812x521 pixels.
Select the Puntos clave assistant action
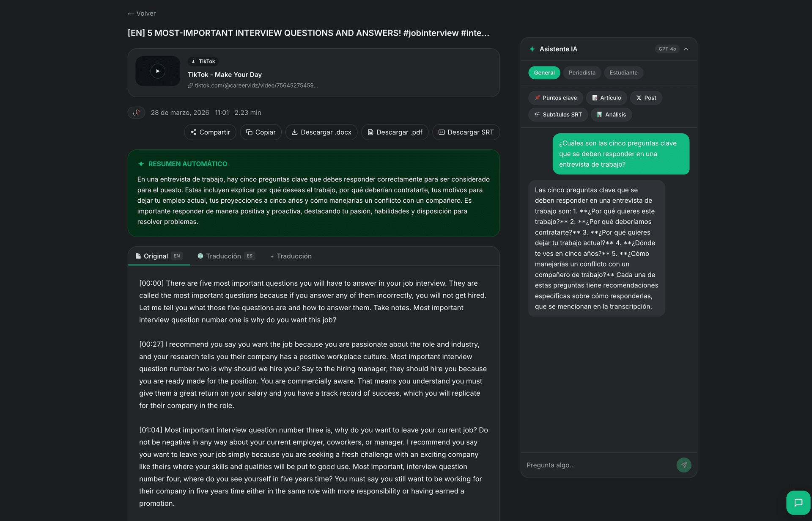(x=555, y=98)
